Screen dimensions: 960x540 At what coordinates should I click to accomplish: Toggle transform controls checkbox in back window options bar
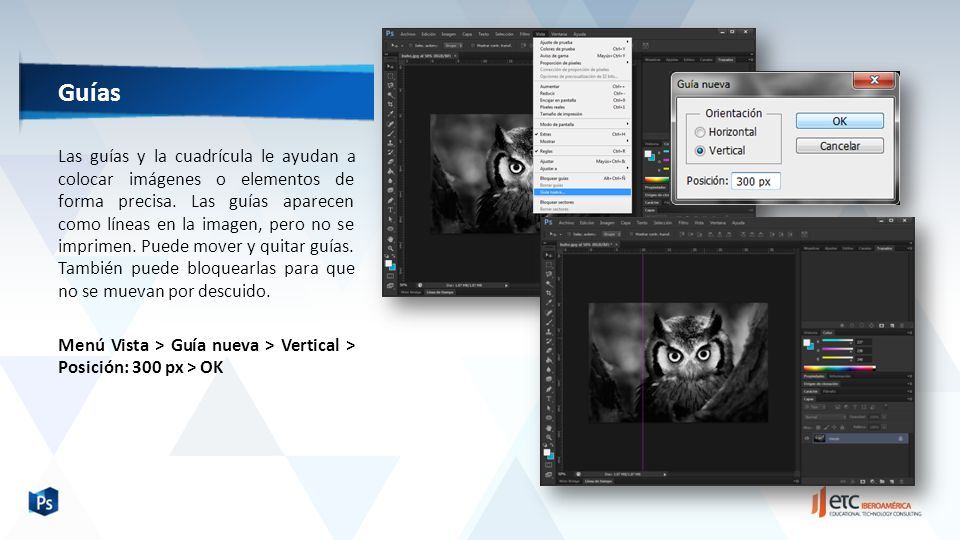point(473,45)
